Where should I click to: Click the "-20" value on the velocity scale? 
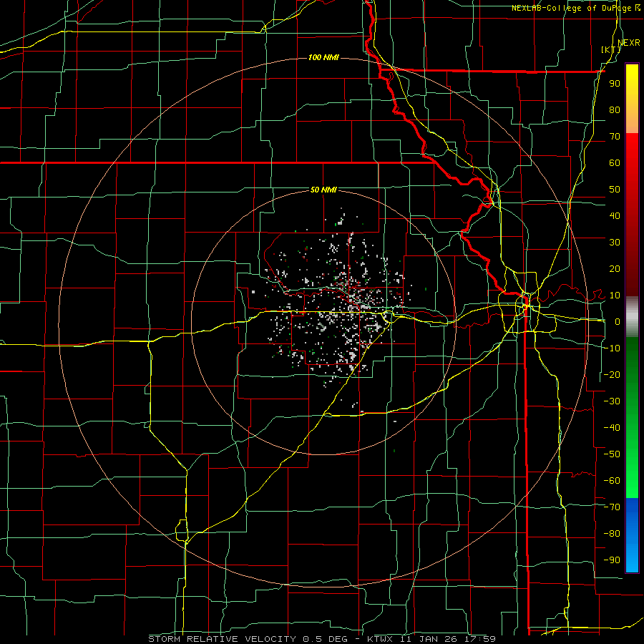point(612,375)
